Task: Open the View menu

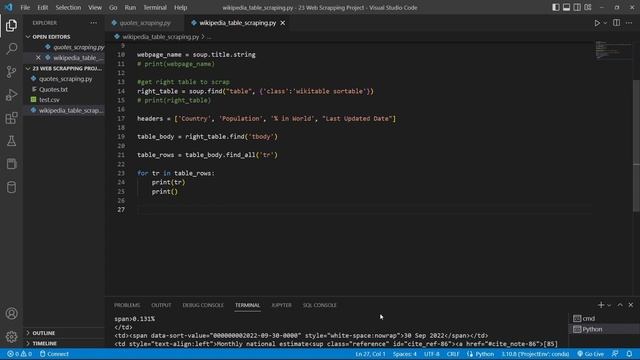Action: (95, 7)
